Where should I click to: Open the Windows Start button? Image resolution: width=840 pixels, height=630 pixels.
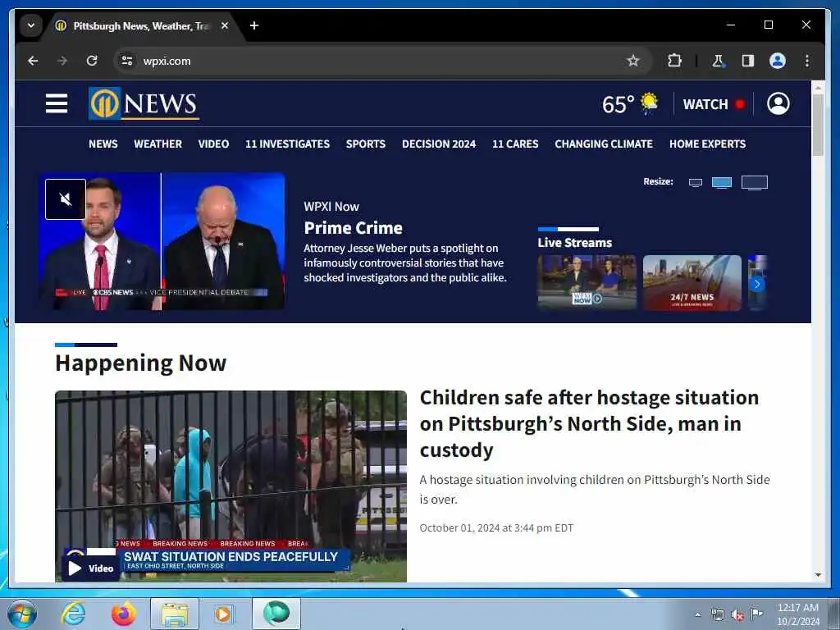(22, 614)
